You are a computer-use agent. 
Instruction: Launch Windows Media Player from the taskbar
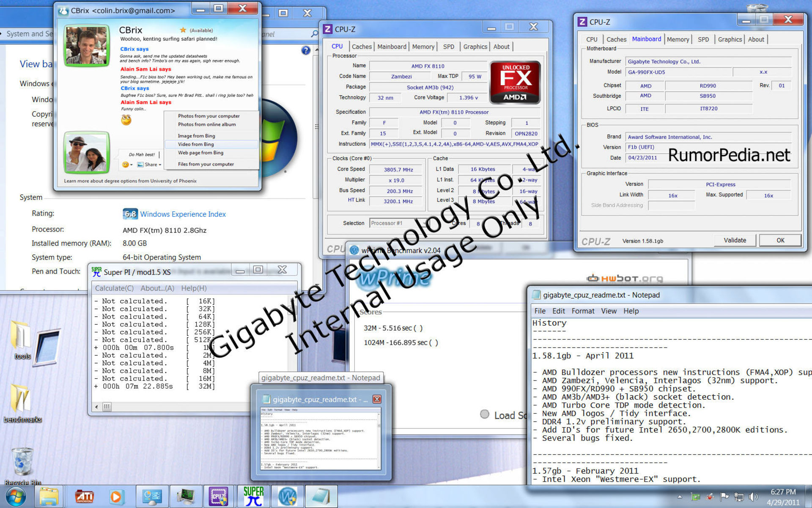tap(117, 496)
